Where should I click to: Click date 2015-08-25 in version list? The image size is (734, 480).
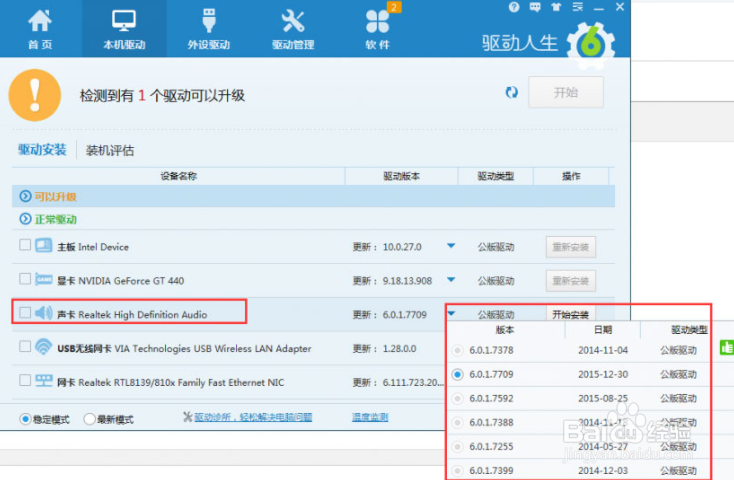coord(603,399)
